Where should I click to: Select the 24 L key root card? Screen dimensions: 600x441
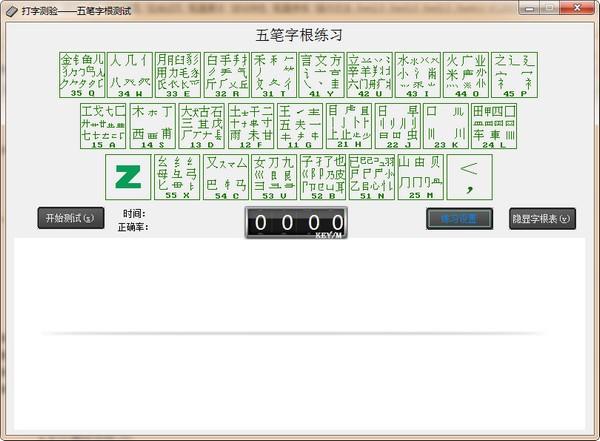(494, 126)
